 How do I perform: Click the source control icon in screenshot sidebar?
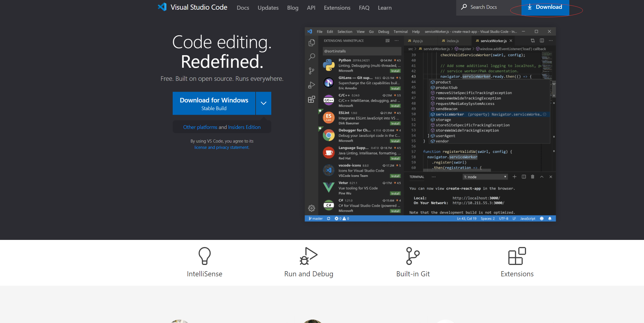pyautogui.click(x=311, y=71)
